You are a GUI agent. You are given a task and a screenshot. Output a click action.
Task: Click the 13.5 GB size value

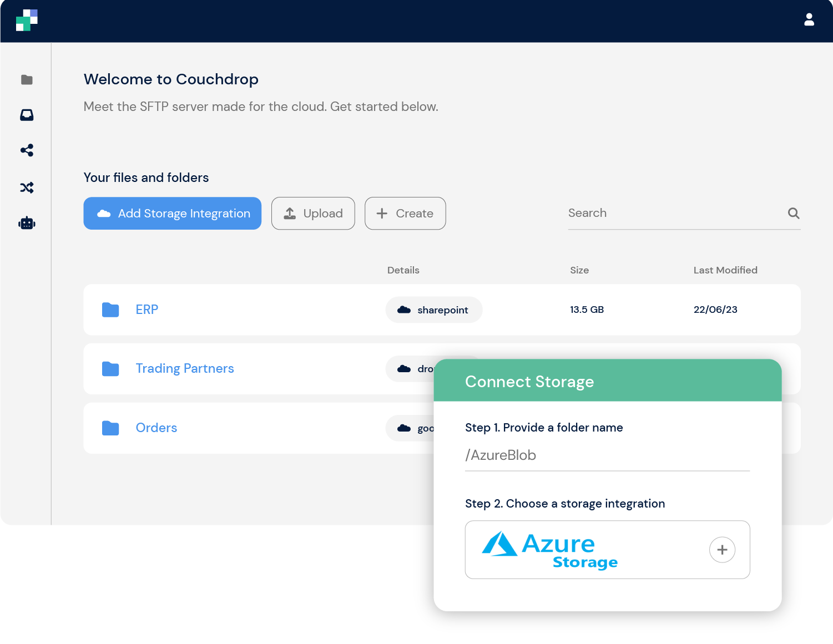click(x=587, y=310)
